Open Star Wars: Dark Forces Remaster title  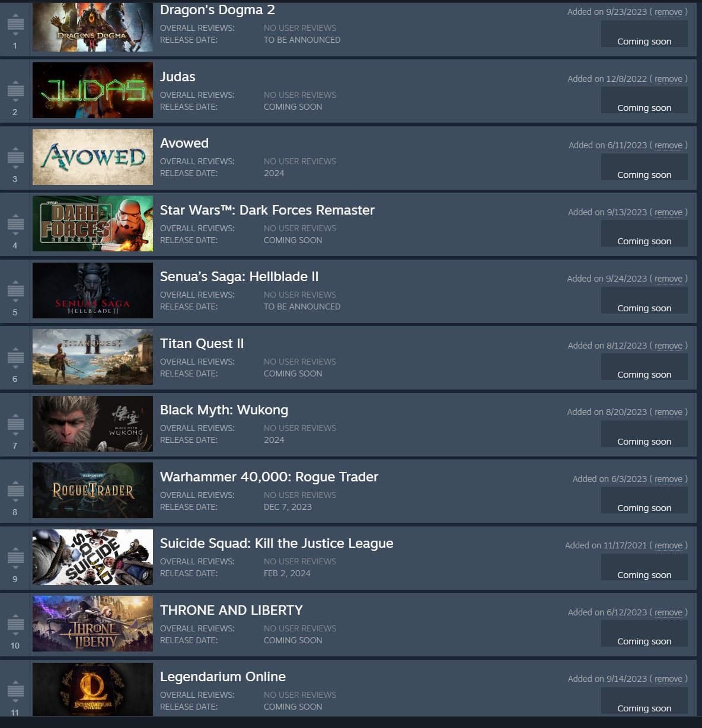point(267,210)
